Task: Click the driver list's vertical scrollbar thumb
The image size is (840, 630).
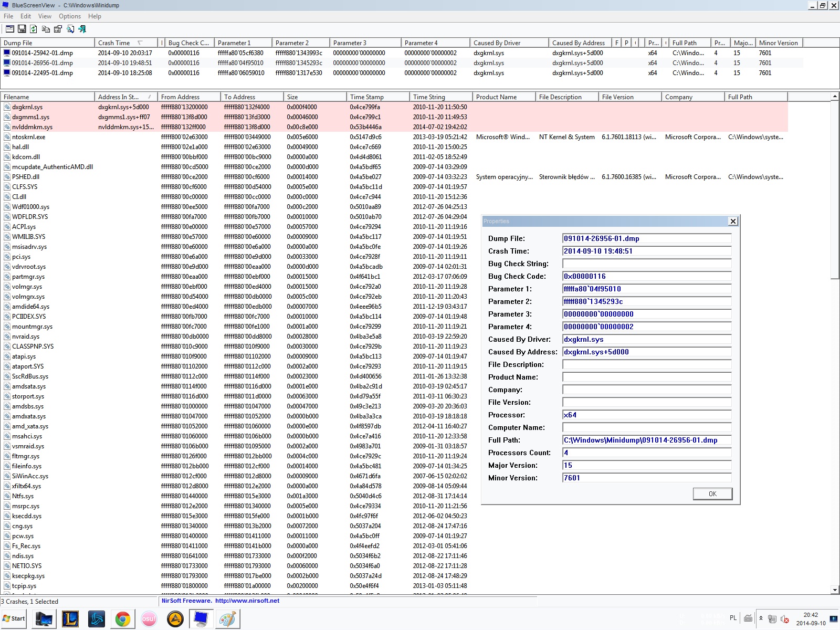Action: click(x=835, y=190)
